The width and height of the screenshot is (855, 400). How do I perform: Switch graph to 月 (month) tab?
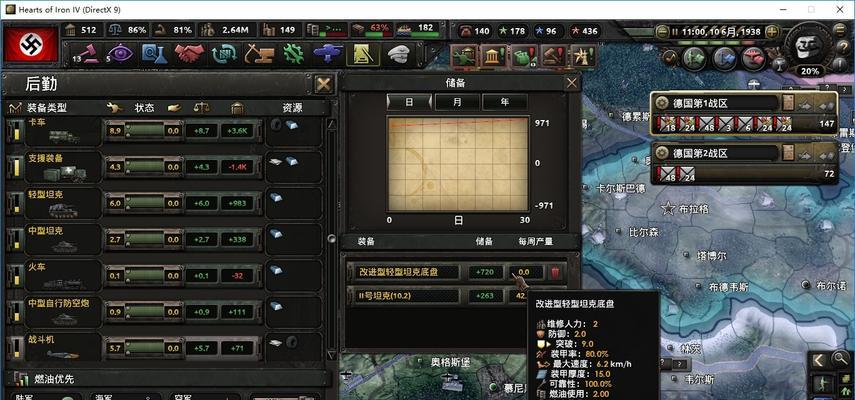[457, 102]
